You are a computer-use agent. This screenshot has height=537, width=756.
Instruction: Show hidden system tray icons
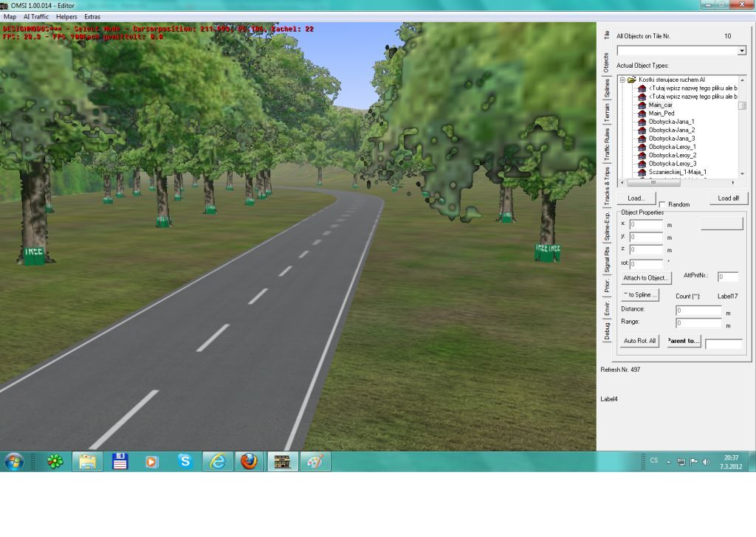668,462
